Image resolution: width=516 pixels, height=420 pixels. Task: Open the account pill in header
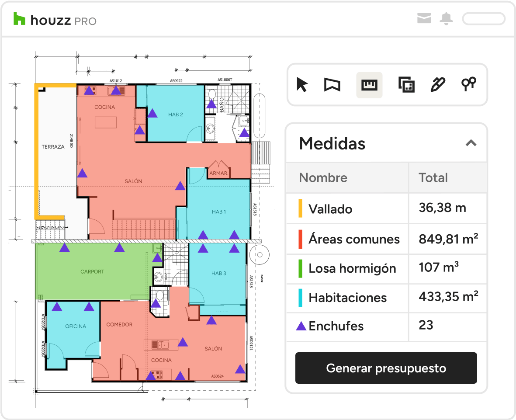coord(483,19)
